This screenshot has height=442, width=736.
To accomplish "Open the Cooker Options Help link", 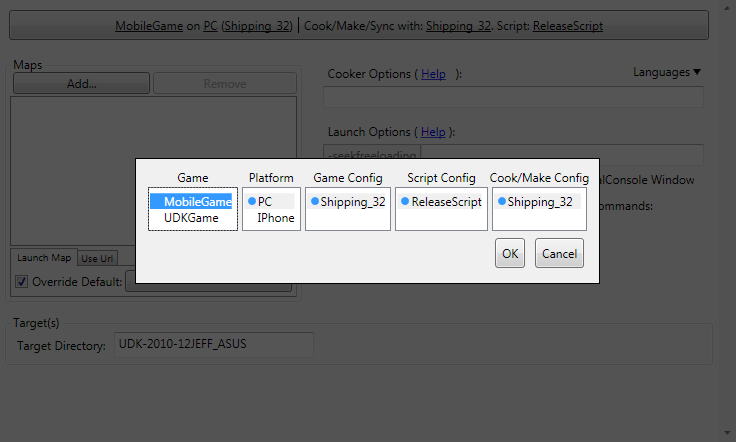I will click(433, 74).
